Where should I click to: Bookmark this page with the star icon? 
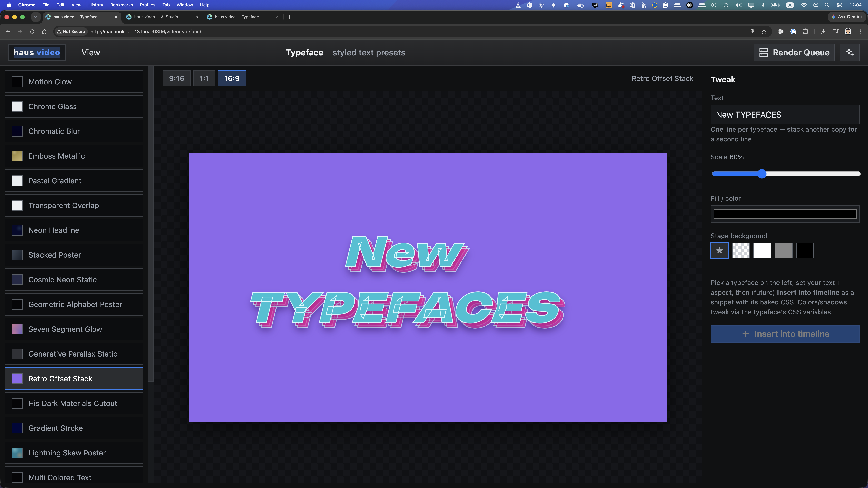click(764, 32)
